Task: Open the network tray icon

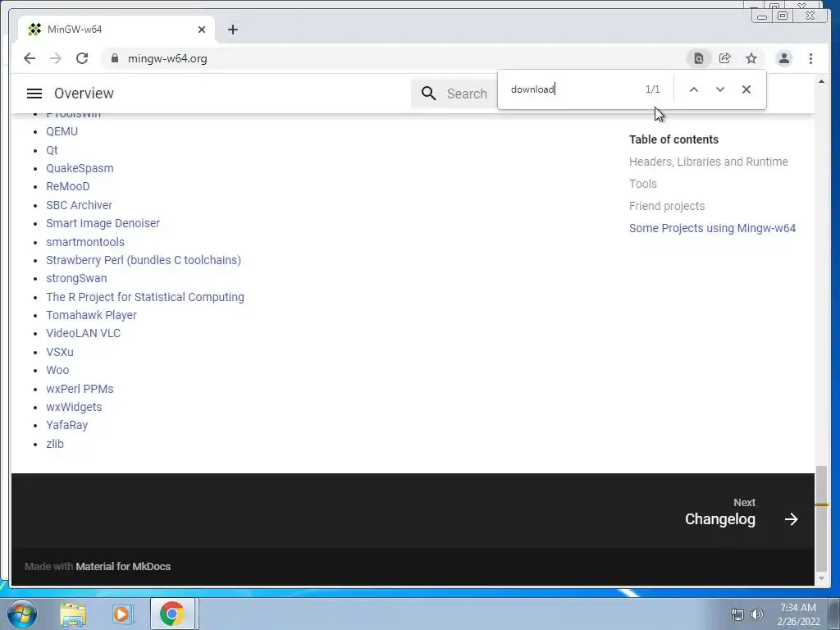Action: pos(737,614)
